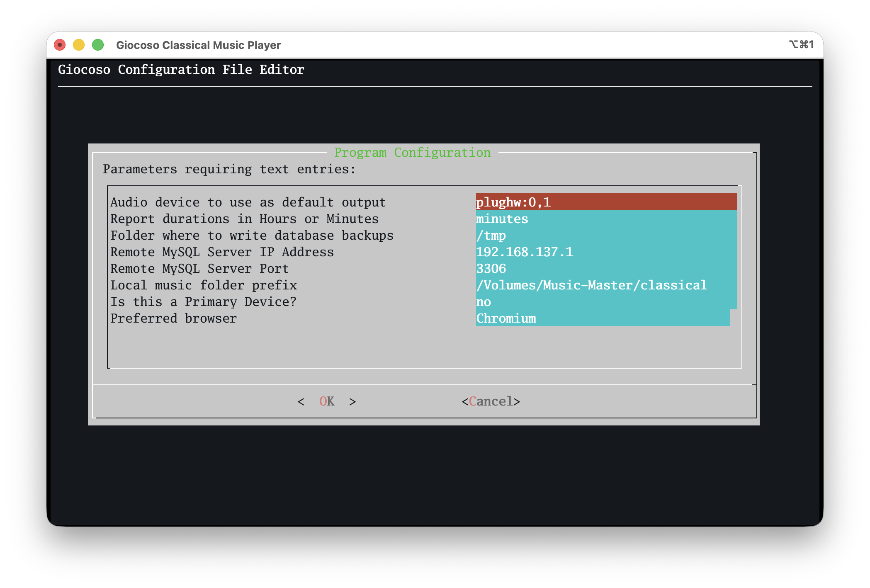Click the 3306 server port field
Image resolution: width=870 pixels, height=588 pixels.
(x=605, y=268)
